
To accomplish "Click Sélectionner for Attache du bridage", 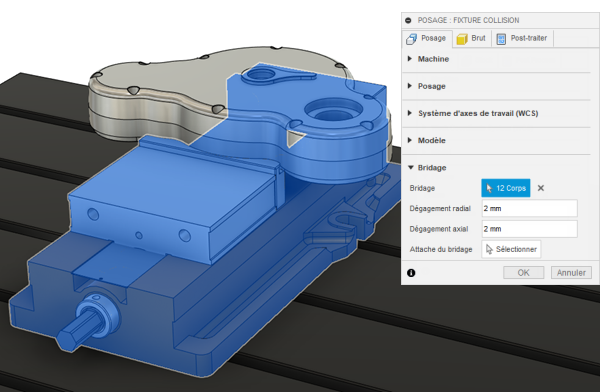I will pos(511,249).
